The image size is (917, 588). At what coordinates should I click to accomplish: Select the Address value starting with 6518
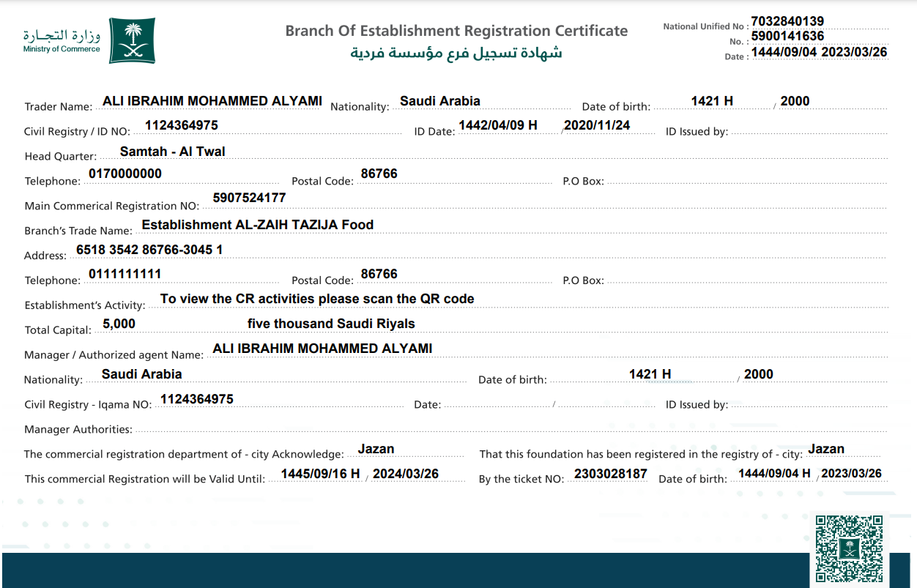149,250
